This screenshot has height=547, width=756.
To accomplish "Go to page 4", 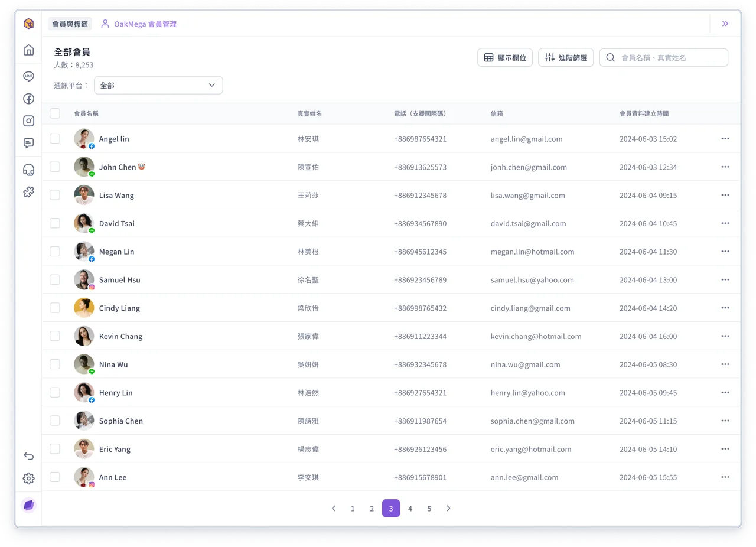I will [x=410, y=509].
